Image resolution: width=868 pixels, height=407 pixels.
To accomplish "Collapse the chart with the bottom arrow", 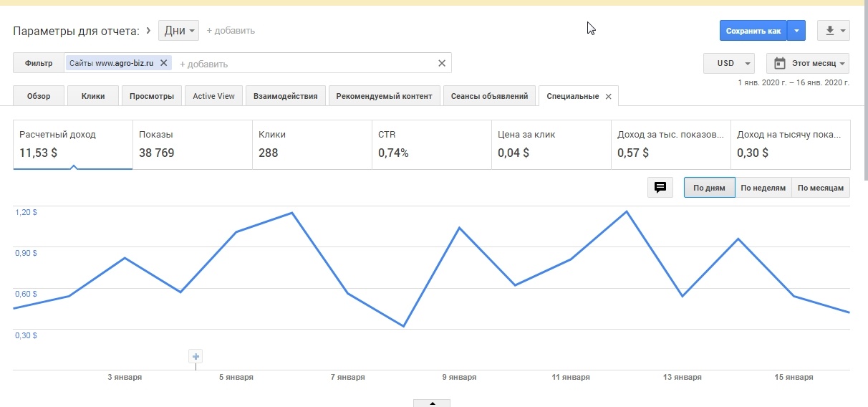I will pos(432,403).
